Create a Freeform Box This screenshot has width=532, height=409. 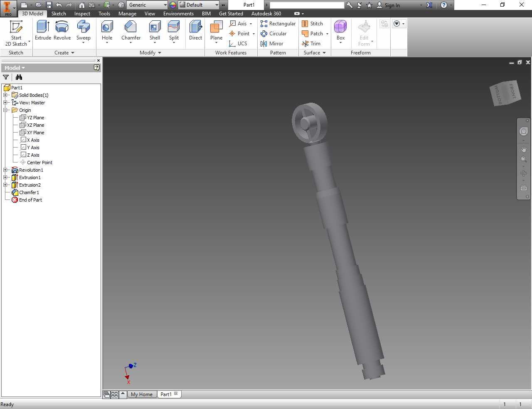(340, 32)
